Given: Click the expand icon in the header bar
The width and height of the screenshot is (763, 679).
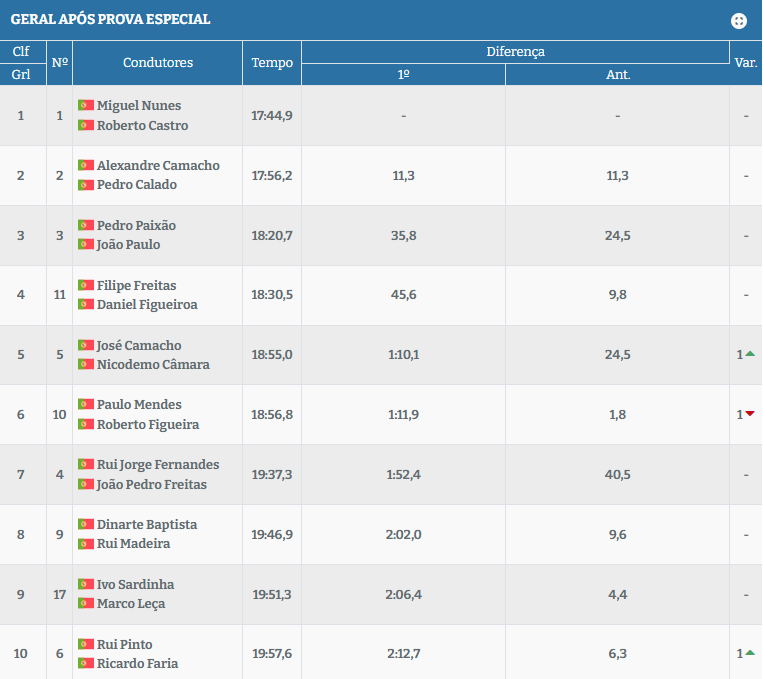Looking at the screenshot, I should coord(739,20).
